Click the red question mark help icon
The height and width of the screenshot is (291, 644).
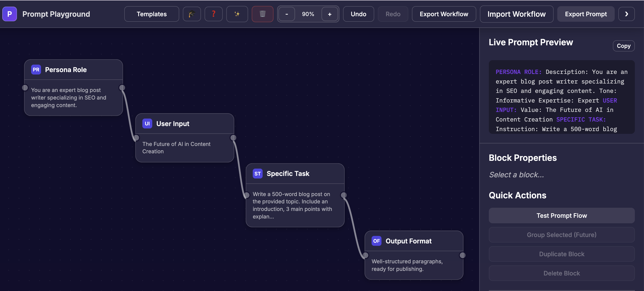tap(213, 14)
